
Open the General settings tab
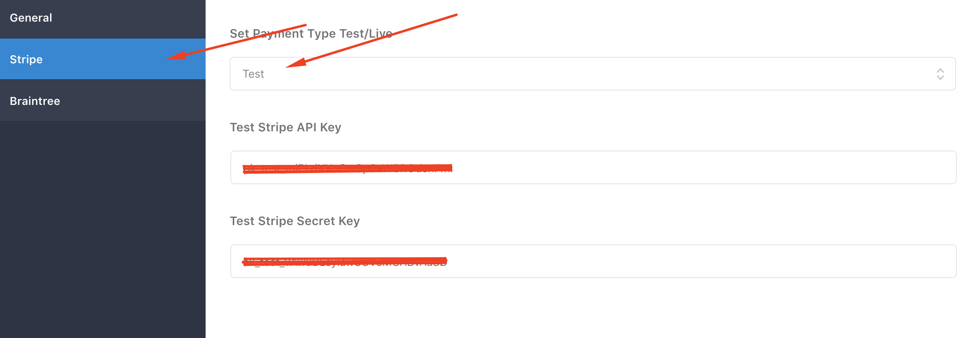tap(31, 18)
